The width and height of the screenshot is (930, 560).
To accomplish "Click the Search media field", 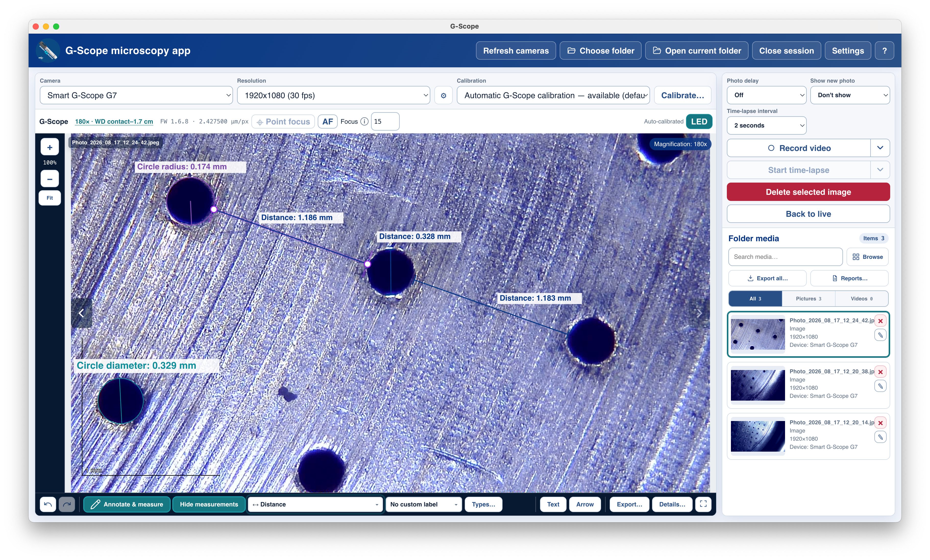I will pos(786,257).
